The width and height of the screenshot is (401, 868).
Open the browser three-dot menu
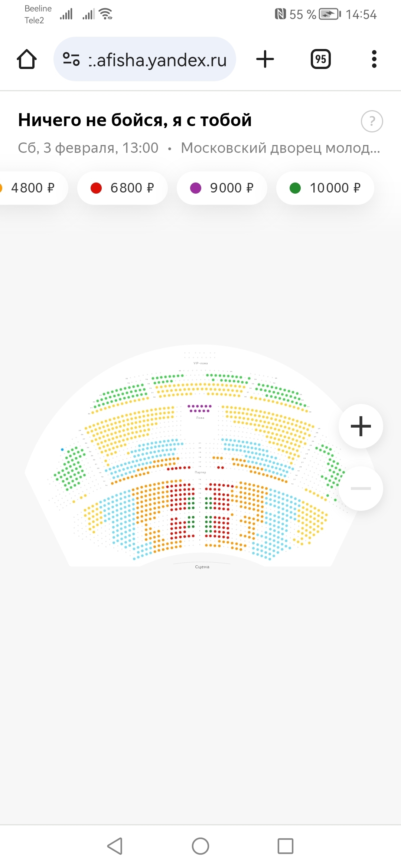coord(374,59)
